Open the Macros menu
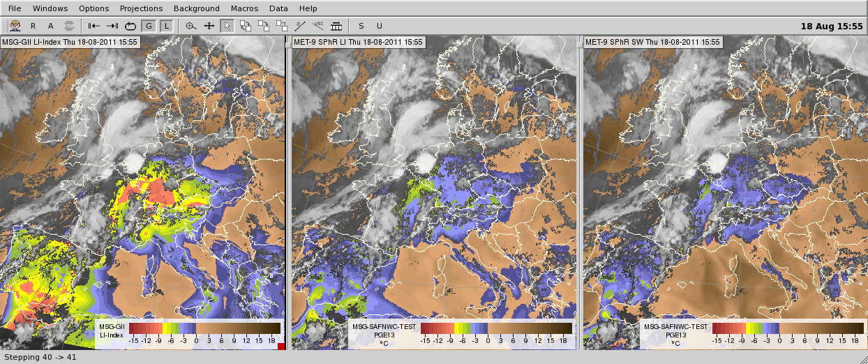 [244, 8]
